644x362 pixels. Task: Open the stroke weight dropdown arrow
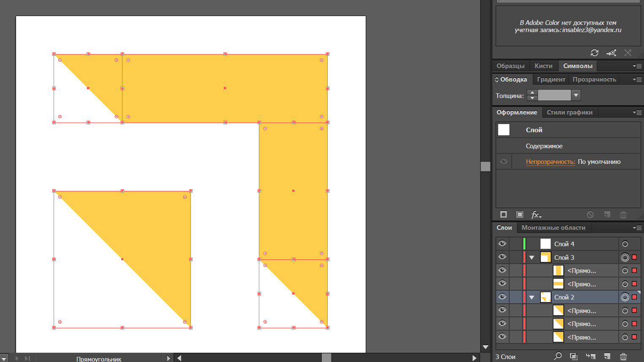[x=576, y=95]
